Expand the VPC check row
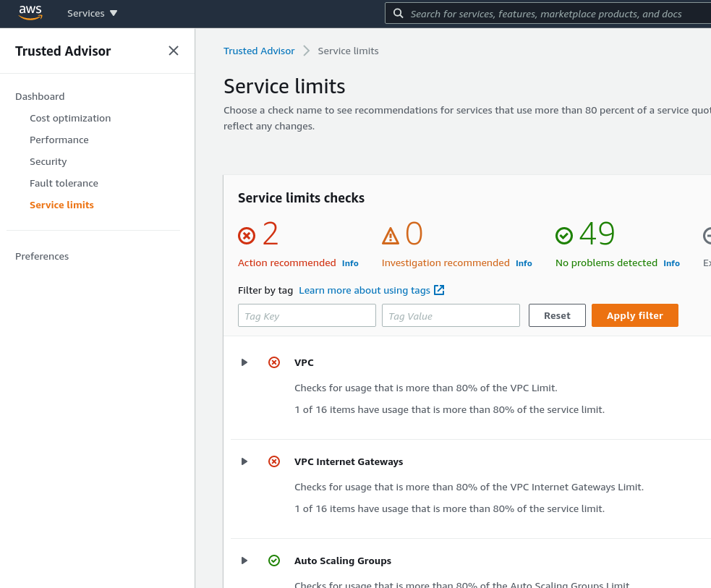Image resolution: width=711 pixels, height=588 pixels. (244, 362)
